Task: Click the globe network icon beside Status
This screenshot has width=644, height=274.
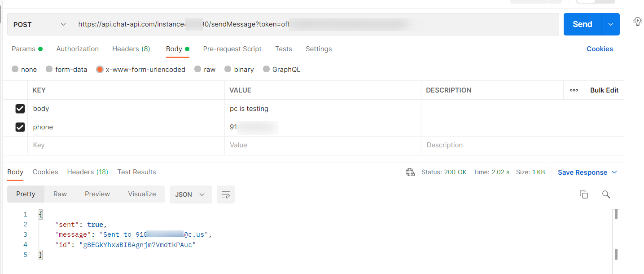Action: 410,172
